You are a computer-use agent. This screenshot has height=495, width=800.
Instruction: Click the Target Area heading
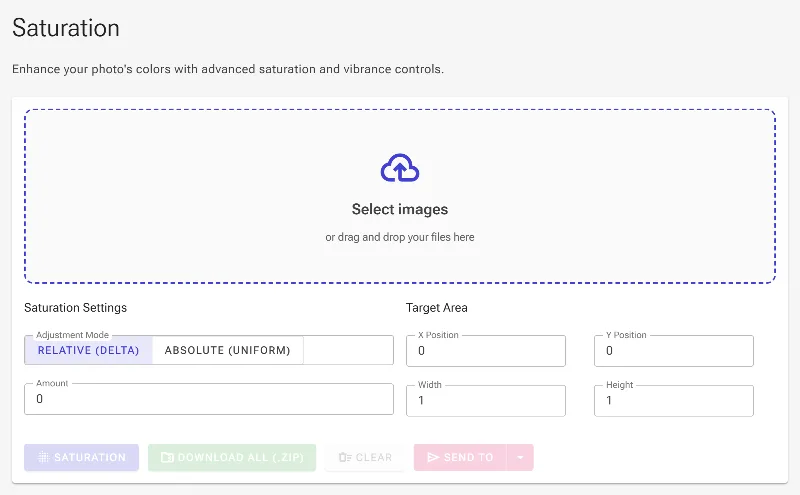(437, 308)
